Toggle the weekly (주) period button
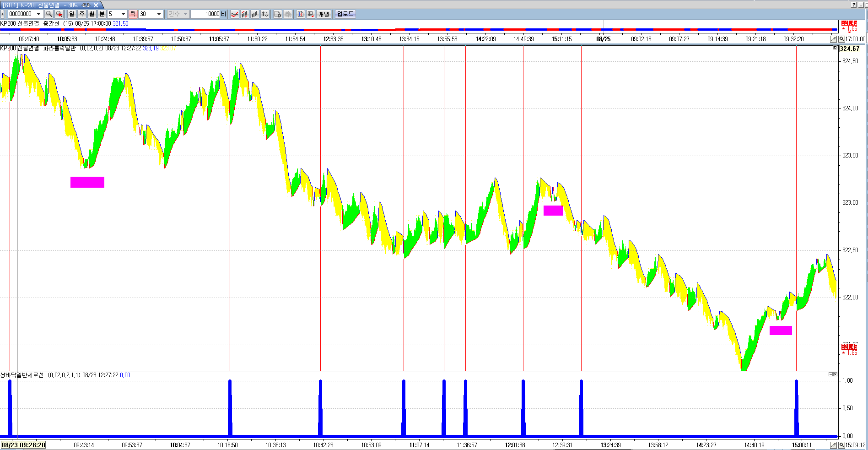The width and height of the screenshot is (868, 450). click(82, 14)
